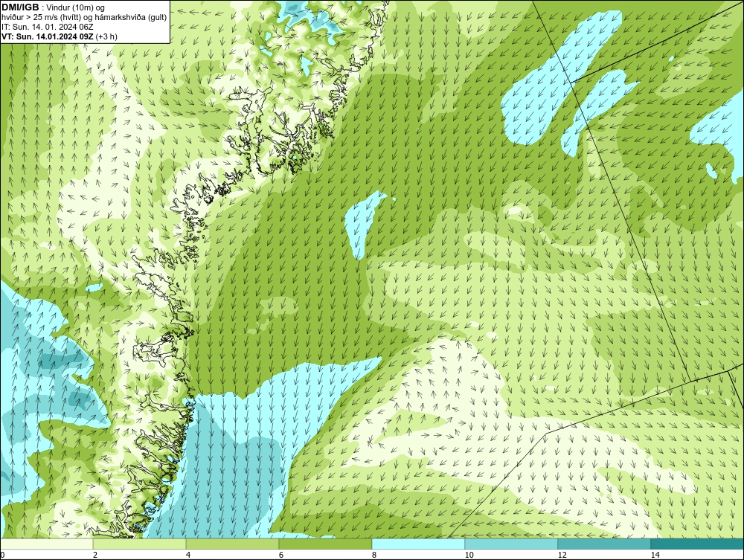Viewport: 744px width, 560px height.
Task: Click the scale label '8'
Action: point(374,555)
